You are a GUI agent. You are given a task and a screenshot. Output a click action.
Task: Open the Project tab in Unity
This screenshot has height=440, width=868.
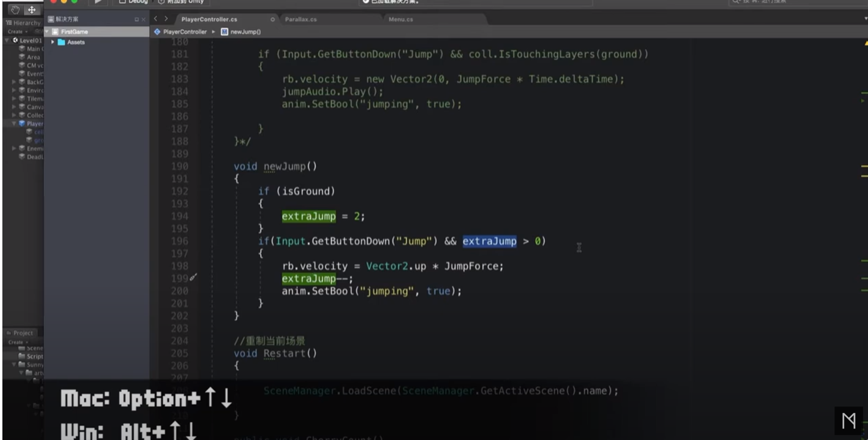coord(21,333)
